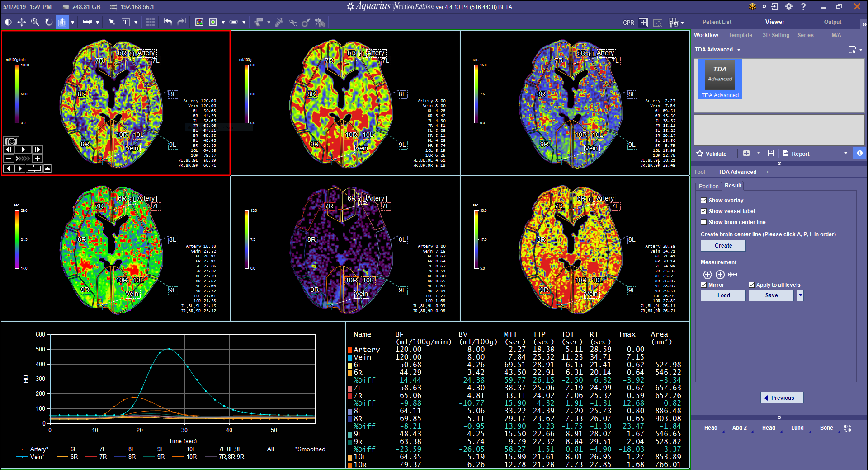The height and width of the screenshot is (470, 868).
Task: Capture viewport with the camera icon
Action: 11,141
